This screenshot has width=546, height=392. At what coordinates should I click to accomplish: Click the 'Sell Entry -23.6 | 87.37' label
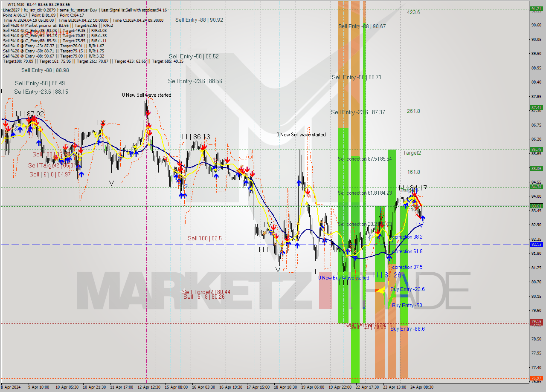pyautogui.click(x=358, y=112)
